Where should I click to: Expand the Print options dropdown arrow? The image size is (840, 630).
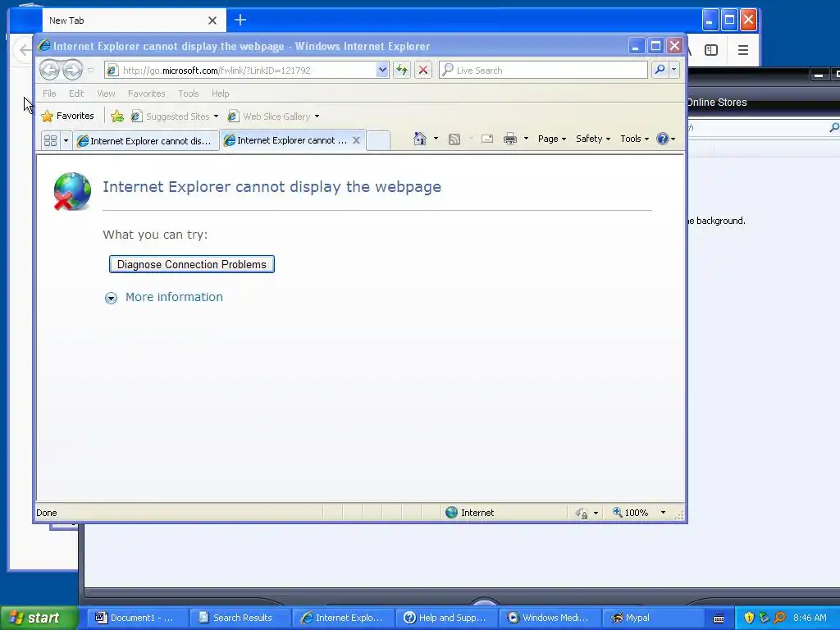(x=526, y=139)
